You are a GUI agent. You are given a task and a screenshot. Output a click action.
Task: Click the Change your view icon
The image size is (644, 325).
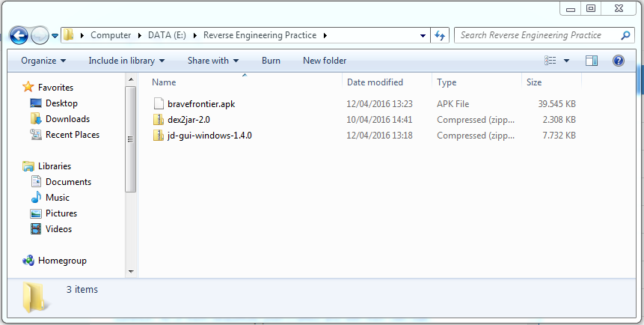551,61
